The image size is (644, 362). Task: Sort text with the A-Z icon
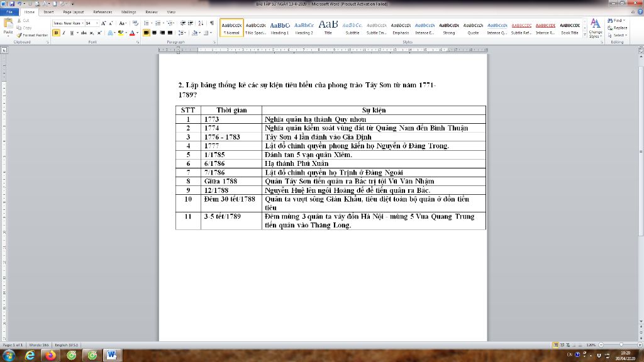coord(201,23)
